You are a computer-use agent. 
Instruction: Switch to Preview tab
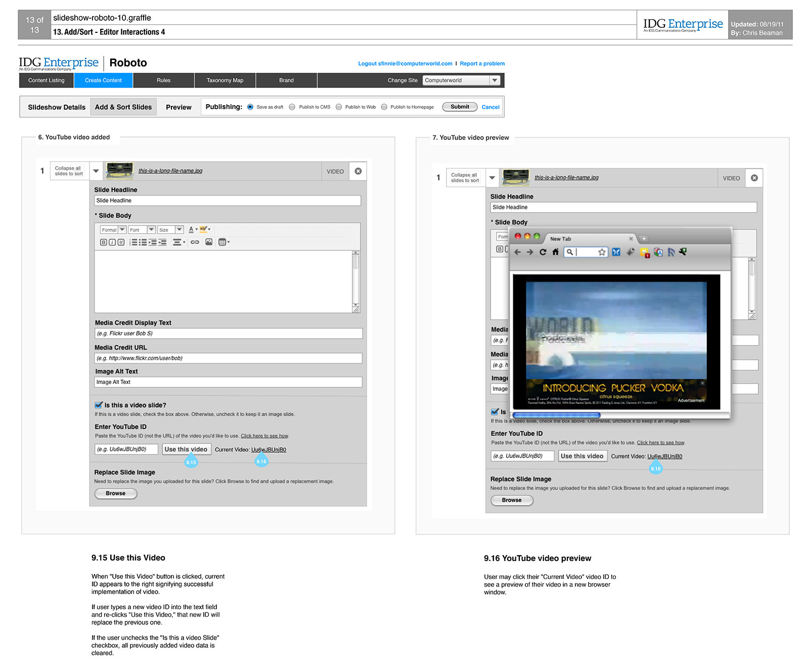tap(178, 107)
